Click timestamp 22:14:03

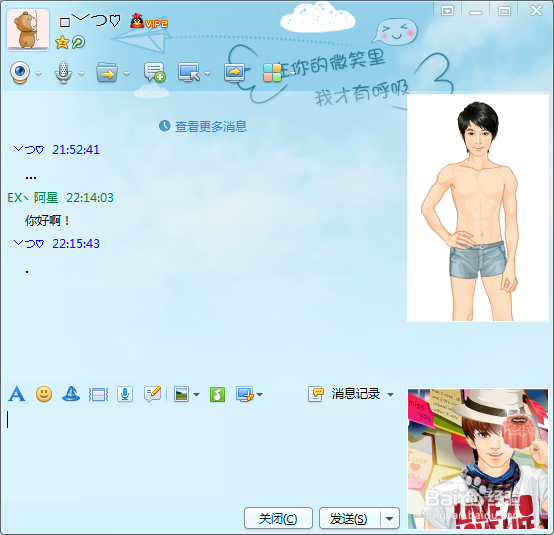pyautogui.click(x=90, y=198)
